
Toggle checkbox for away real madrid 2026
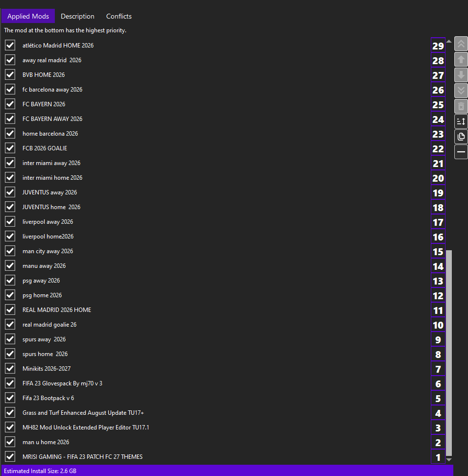[10, 60]
